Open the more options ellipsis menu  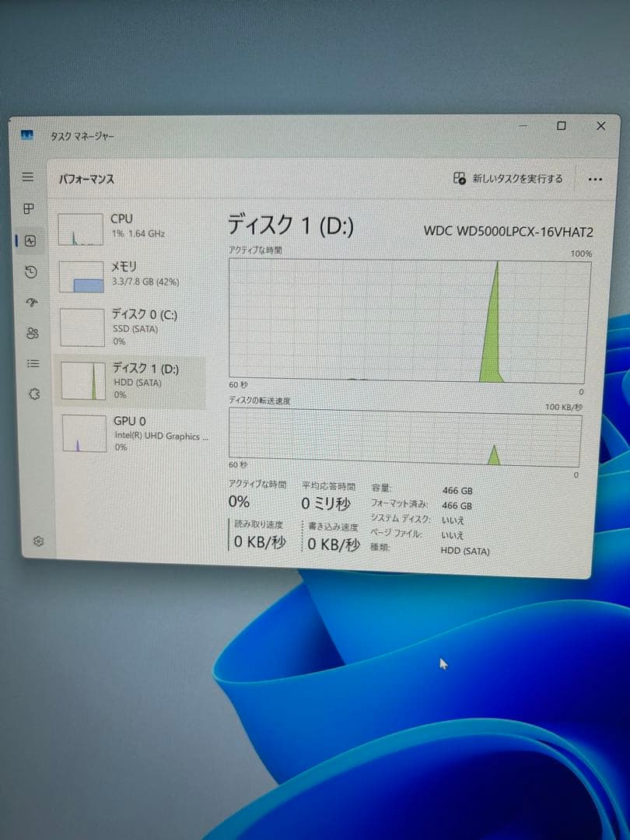pyautogui.click(x=595, y=179)
